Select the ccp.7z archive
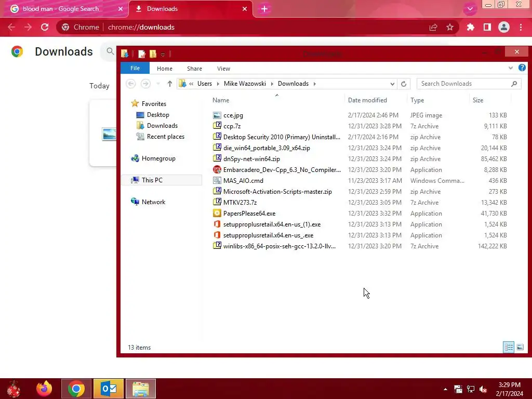Screen dimensions: 532x399 pyautogui.click(x=232, y=126)
